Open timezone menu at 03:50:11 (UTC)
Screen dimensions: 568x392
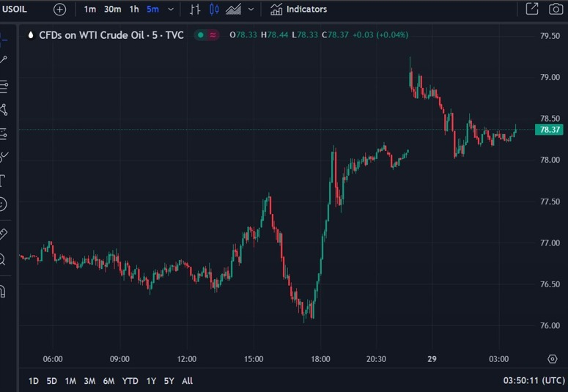[x=534, y=381]
